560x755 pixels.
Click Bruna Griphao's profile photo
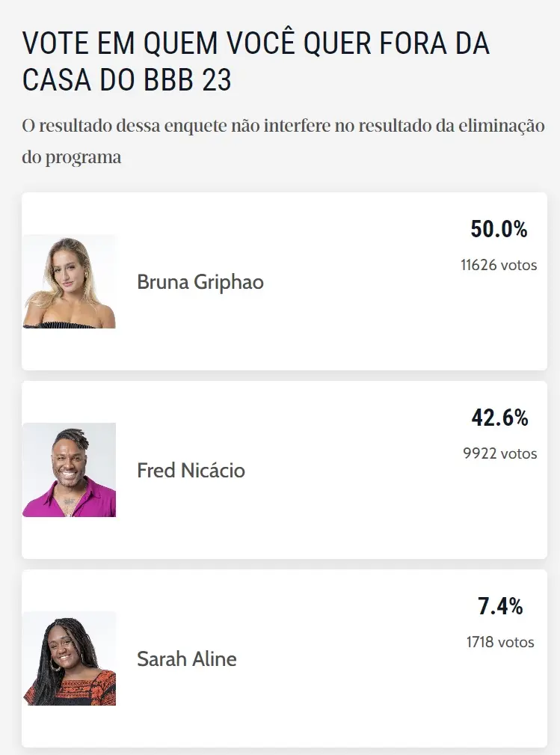click(69, 281)
